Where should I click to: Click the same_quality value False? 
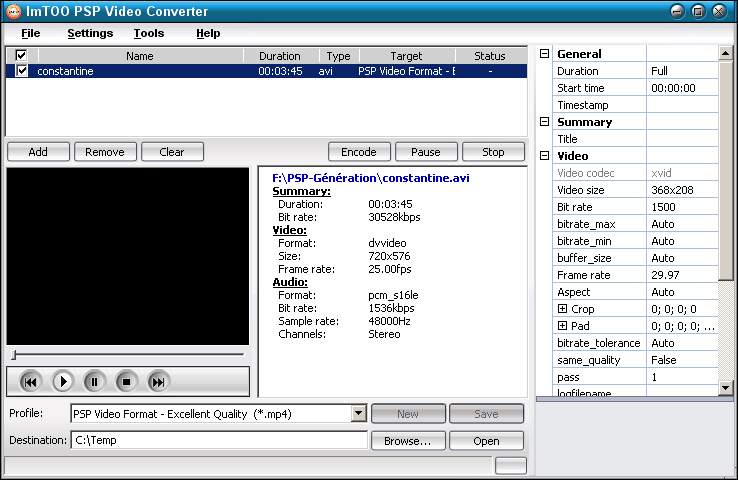pos(664,360)
